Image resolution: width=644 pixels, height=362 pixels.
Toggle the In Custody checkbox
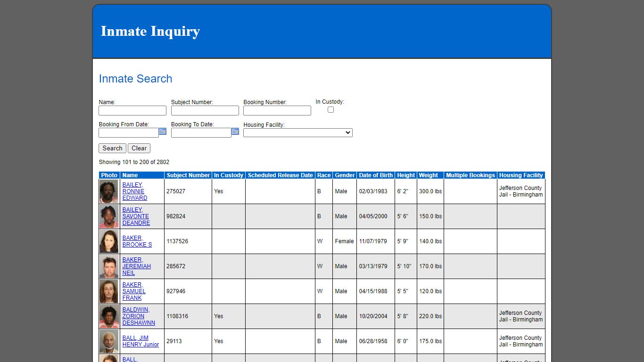tap(330, 110)
